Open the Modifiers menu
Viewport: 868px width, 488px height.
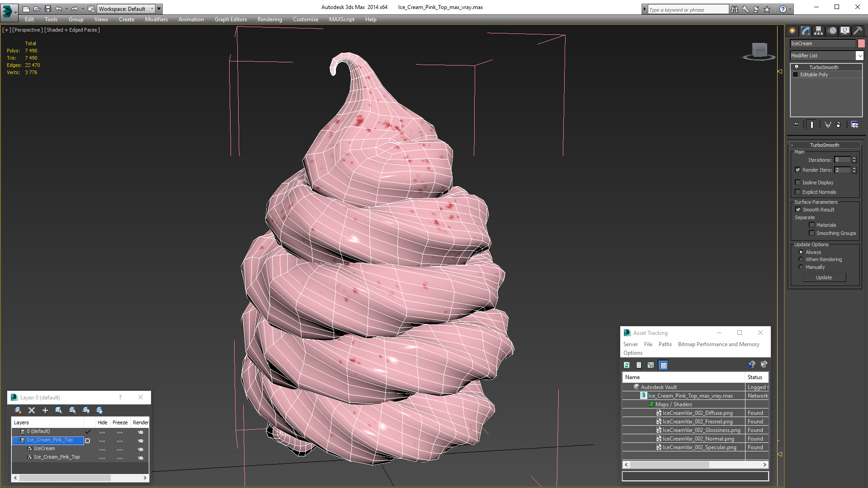(x=156, y=19)
